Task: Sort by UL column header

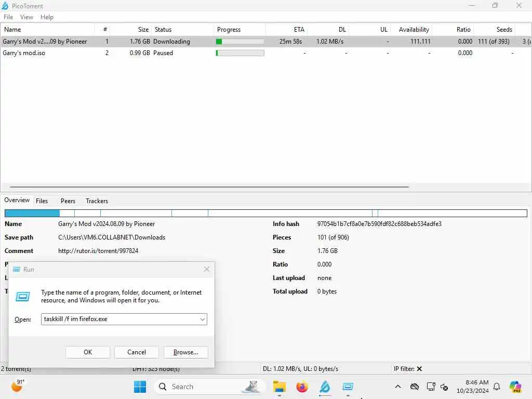Action: tap(369, 30)
